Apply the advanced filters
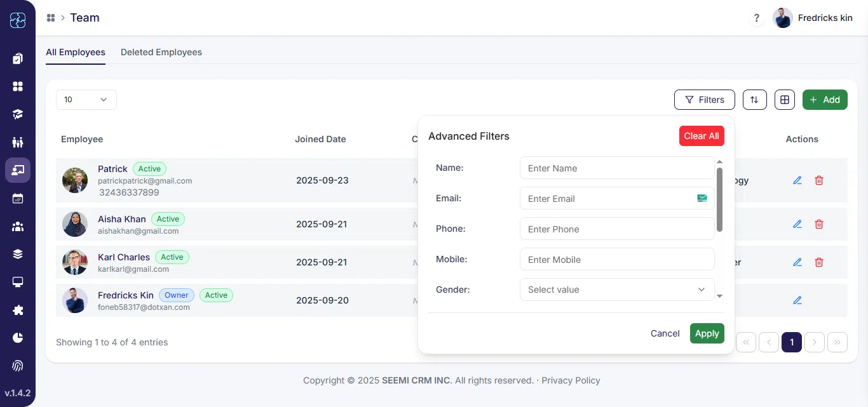The width and height of the screenshot is (868, 407). pos(707,333)
